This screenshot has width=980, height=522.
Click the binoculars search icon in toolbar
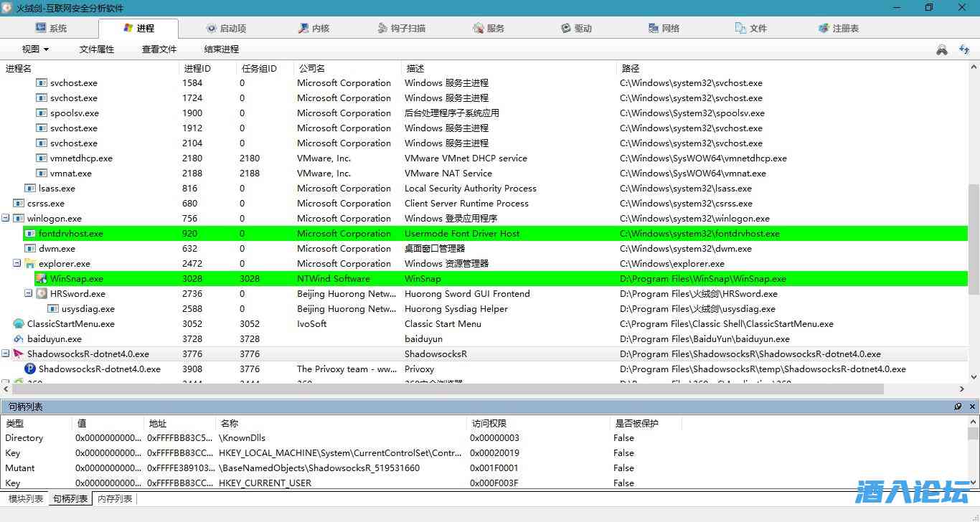[x=942, y=49]
